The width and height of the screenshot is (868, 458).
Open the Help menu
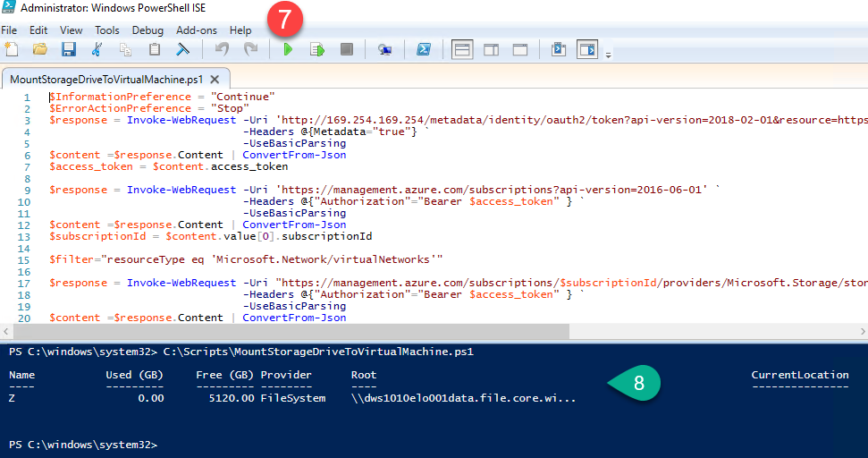(240, 30)
